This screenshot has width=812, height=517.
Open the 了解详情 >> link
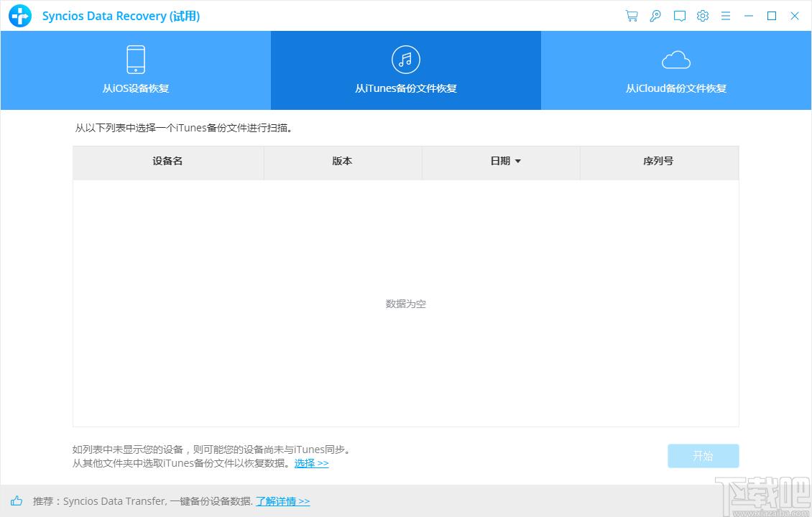[x=282, y=501]
